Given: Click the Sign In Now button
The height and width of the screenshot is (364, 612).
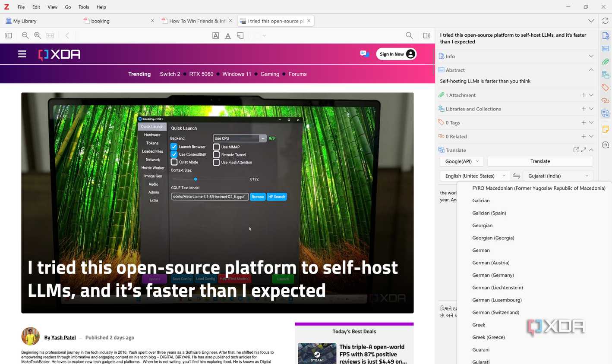Looking at the screenshot, I should (396, 54).
